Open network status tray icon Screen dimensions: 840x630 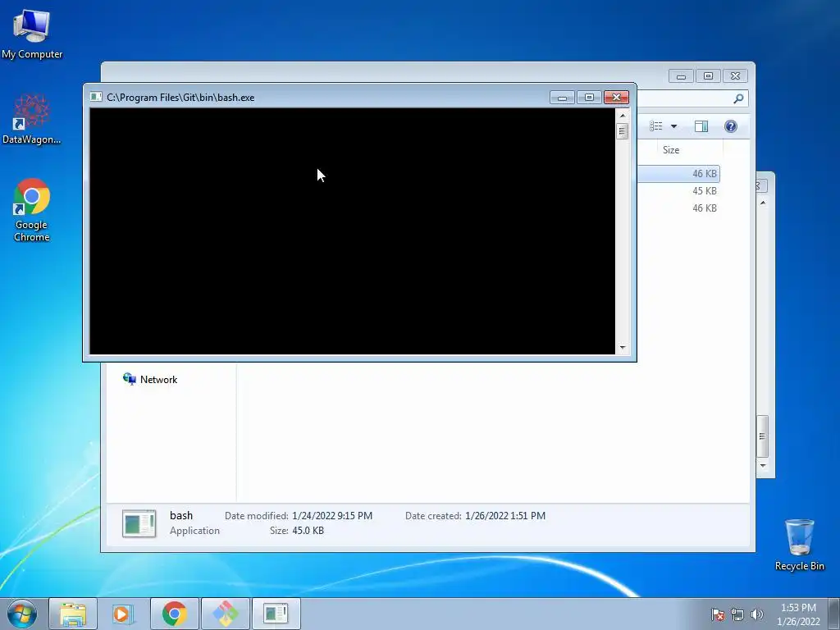(x=737, y=615)
